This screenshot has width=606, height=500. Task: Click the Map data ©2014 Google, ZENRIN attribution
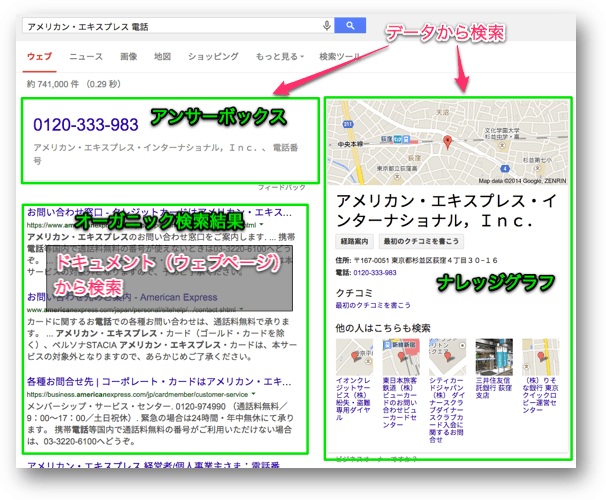coord(522,181)
